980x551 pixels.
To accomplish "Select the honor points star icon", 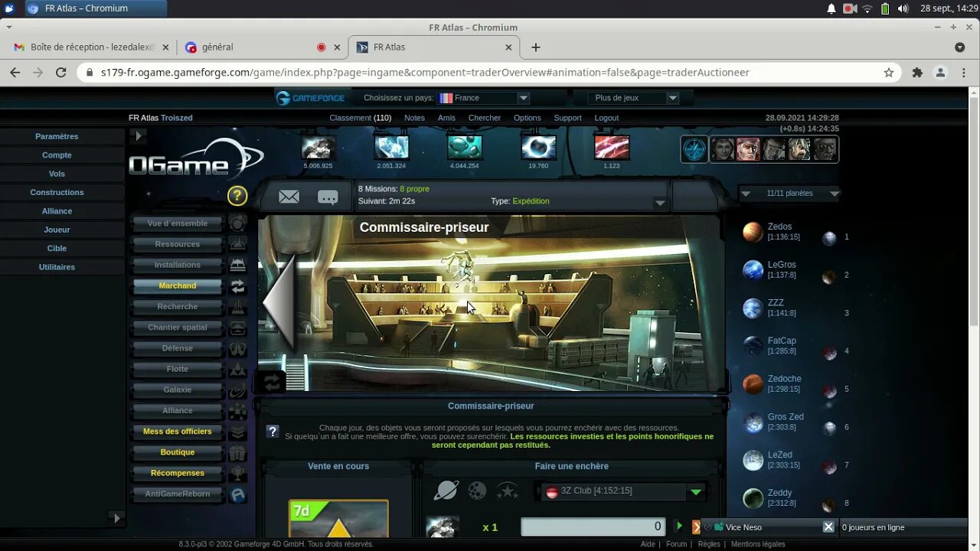I will click(507, 491).
